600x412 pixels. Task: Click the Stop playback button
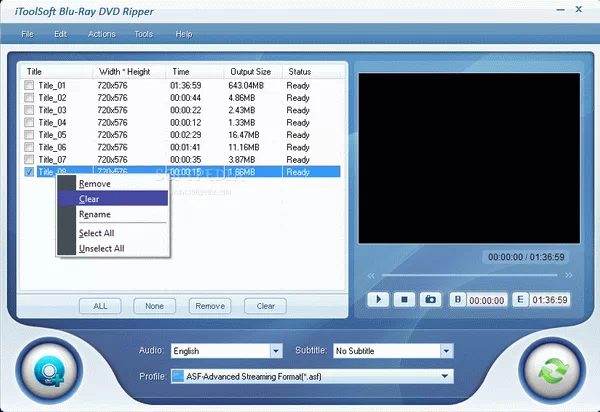[405, 299]
